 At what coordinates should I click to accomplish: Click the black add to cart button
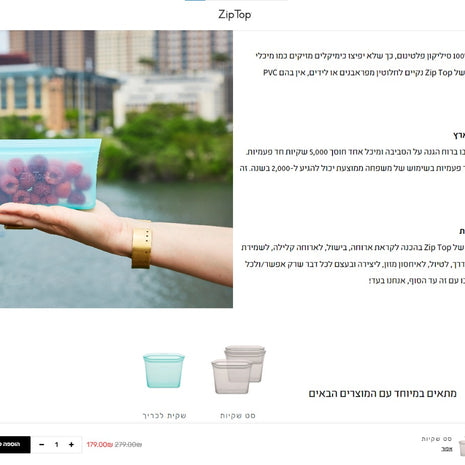(x=15, y=445)
